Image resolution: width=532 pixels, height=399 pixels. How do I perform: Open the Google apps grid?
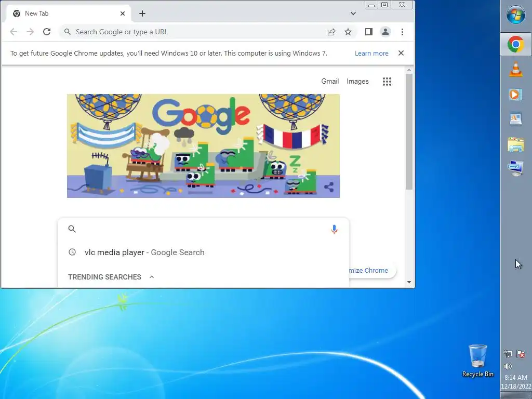[387, 82]
